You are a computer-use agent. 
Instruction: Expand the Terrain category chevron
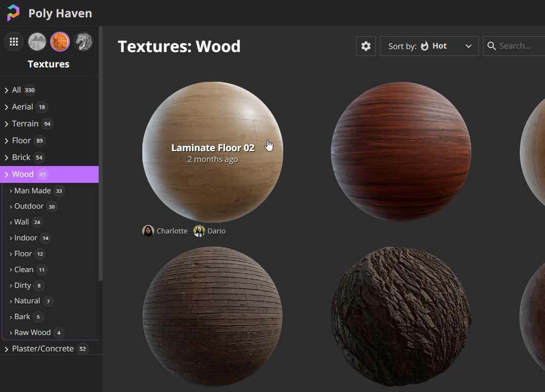tap(6, 124)
